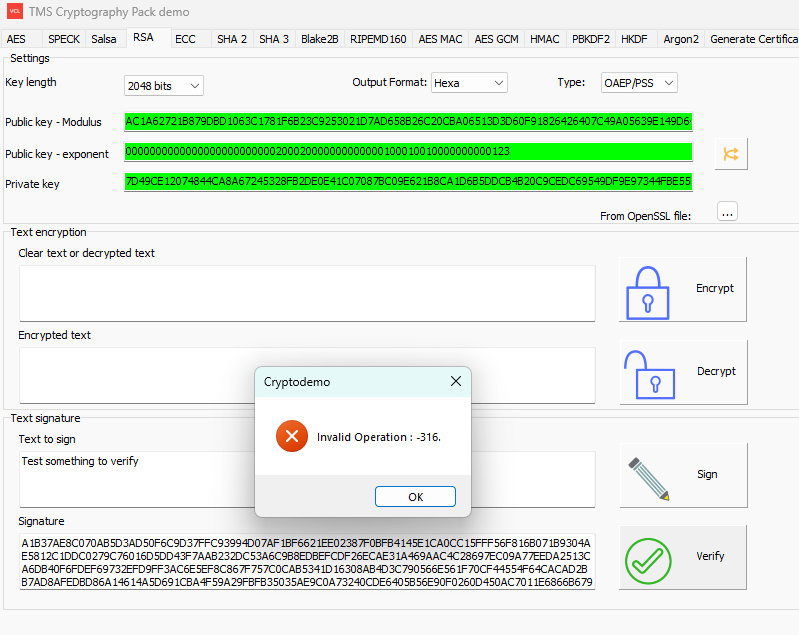Open the Type OAEP/PSS dropdown
The width and height of the screenshot is (799, 635).
point(638,83)
